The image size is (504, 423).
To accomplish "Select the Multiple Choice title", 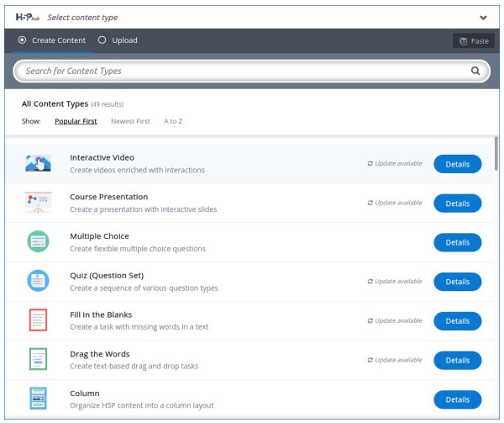I will tap(99, 236).
